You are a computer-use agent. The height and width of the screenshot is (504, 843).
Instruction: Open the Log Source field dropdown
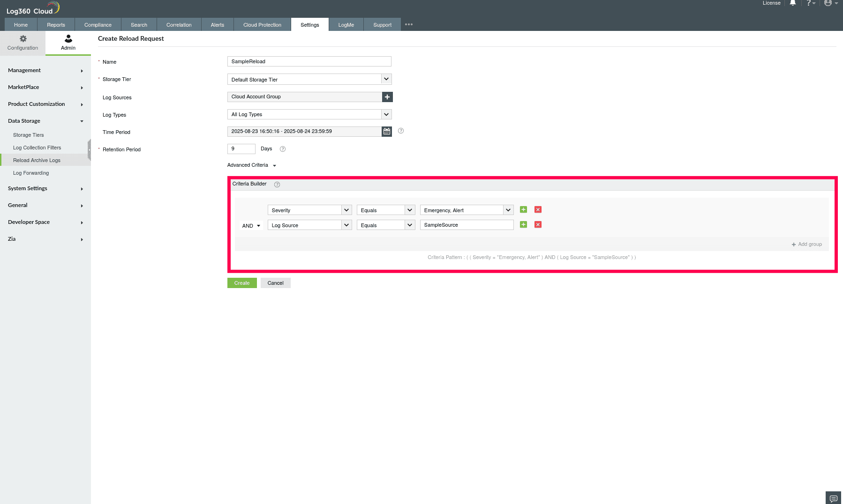tap(309, 225)
